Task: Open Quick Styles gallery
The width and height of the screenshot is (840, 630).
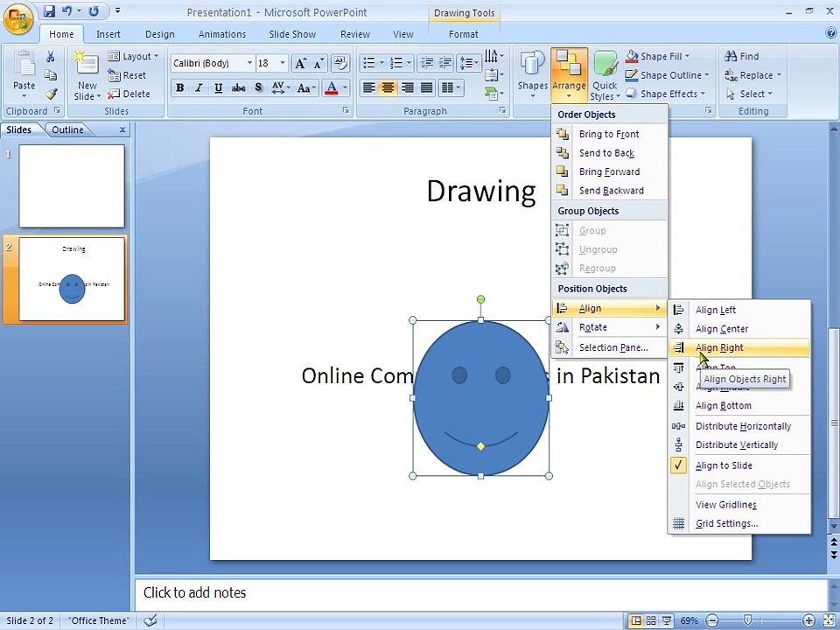Action: (x=605, y=76)
